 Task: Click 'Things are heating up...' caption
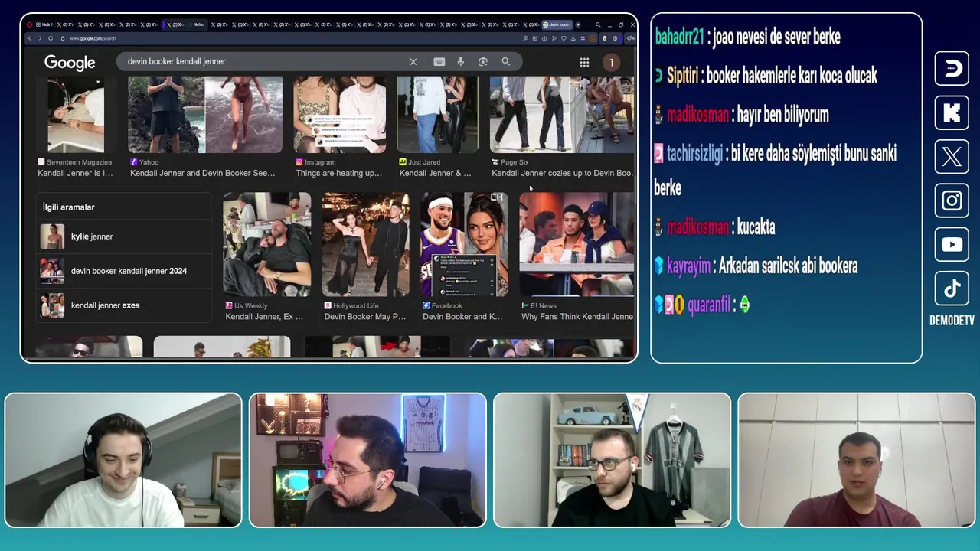coord(339,174)
